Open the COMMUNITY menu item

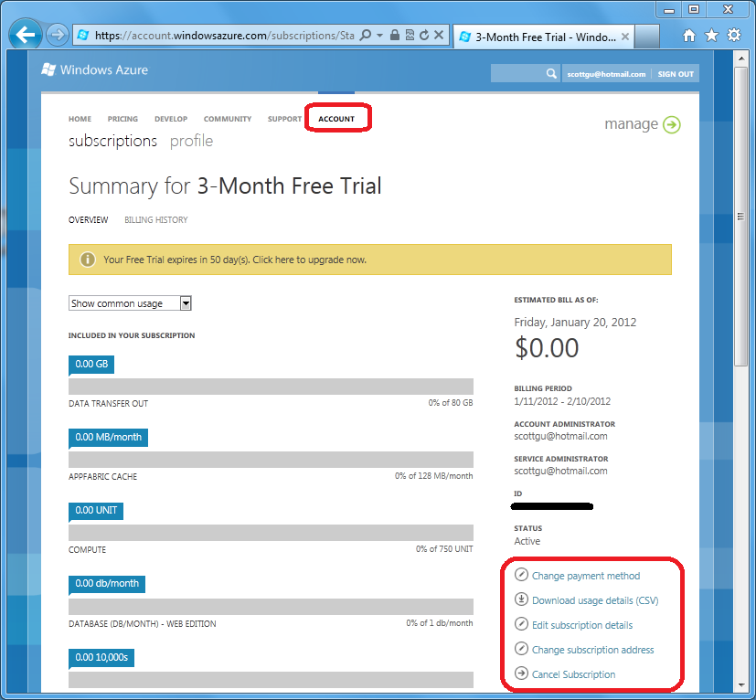(x=228, y=119)
